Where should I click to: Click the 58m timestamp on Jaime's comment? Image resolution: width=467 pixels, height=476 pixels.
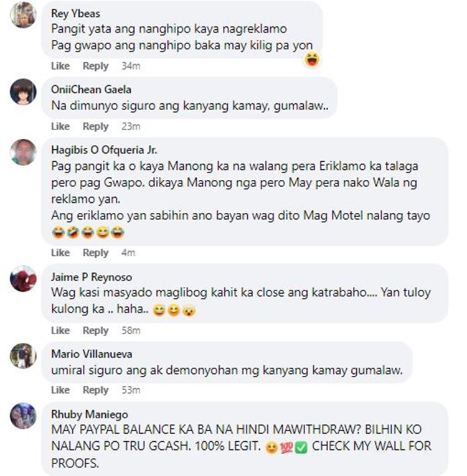point(131,330)
